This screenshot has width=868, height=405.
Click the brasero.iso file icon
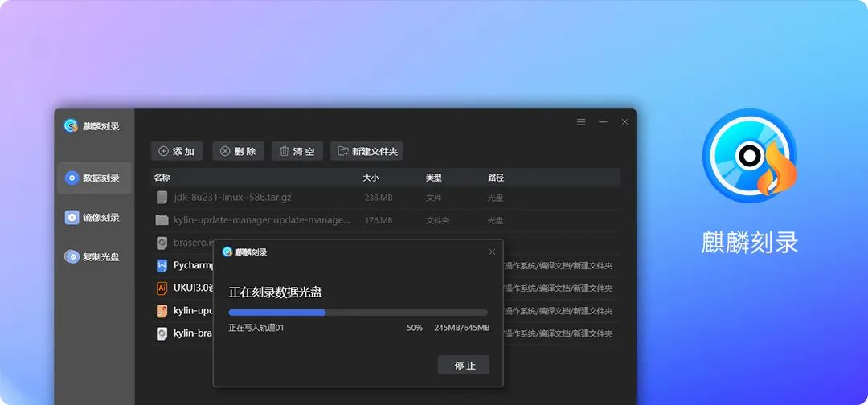pyautogui.click(x=162, y=243)
